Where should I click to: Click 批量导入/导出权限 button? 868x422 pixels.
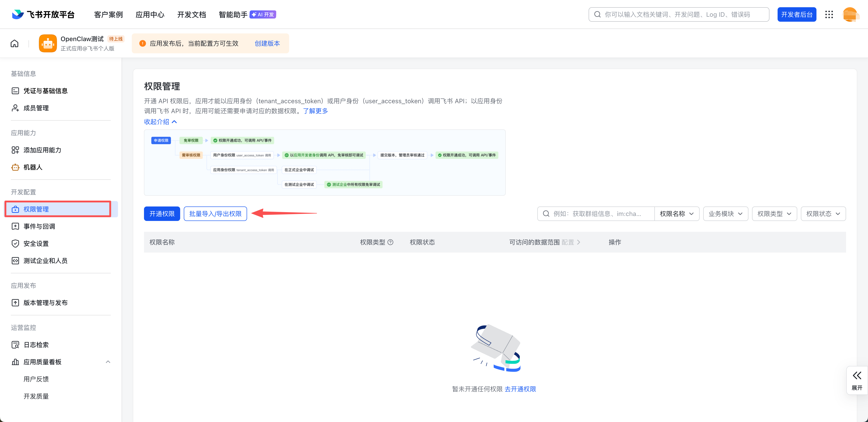point(215,214)
